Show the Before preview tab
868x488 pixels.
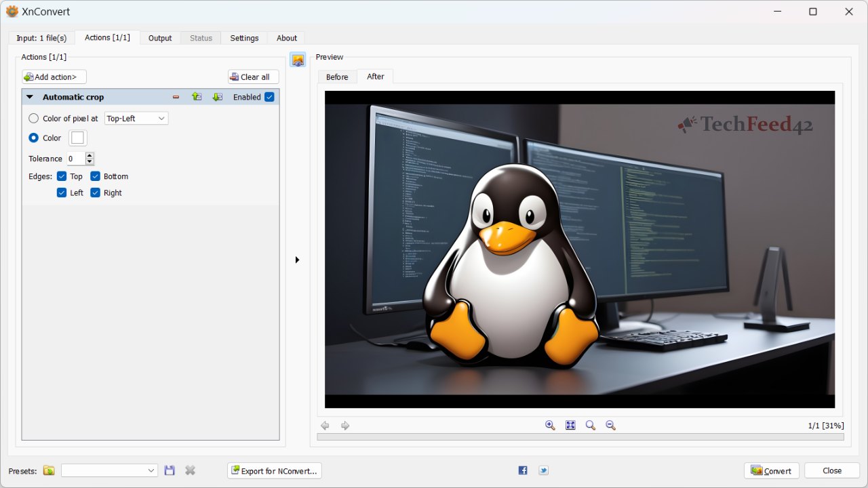tap(337, 77)
